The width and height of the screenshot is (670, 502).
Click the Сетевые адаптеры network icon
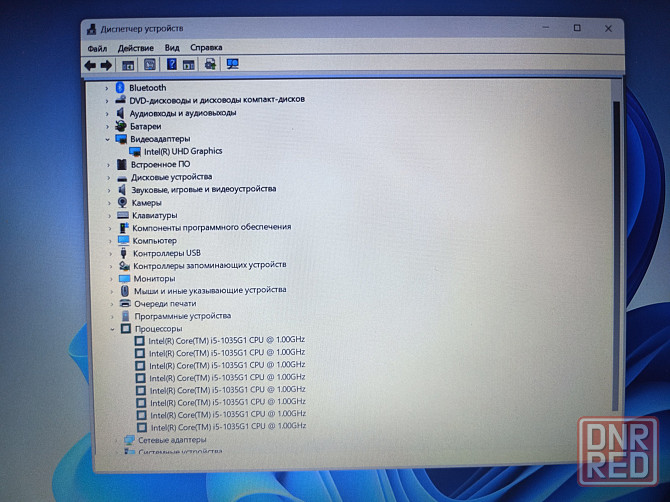pos(129,440)
